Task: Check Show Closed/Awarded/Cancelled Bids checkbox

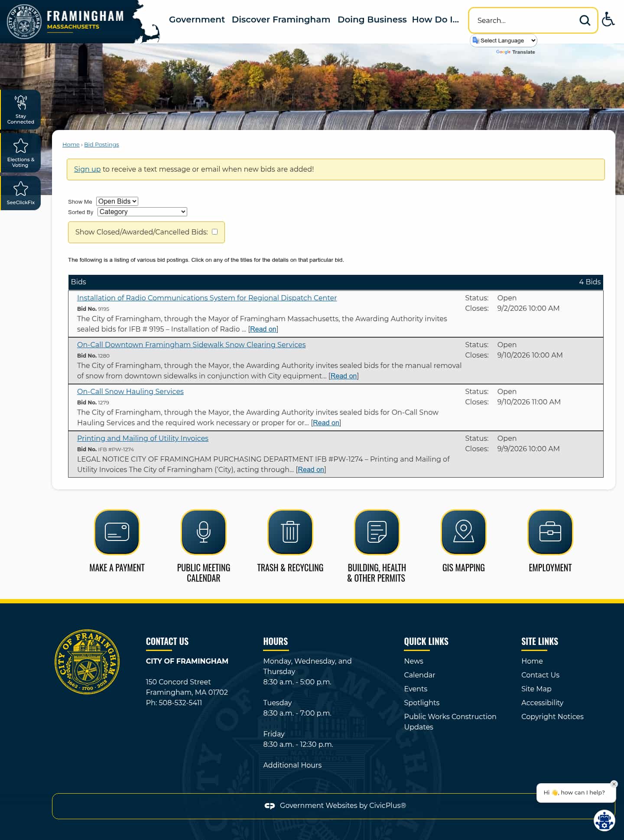Action: click(x=214, y=231)
